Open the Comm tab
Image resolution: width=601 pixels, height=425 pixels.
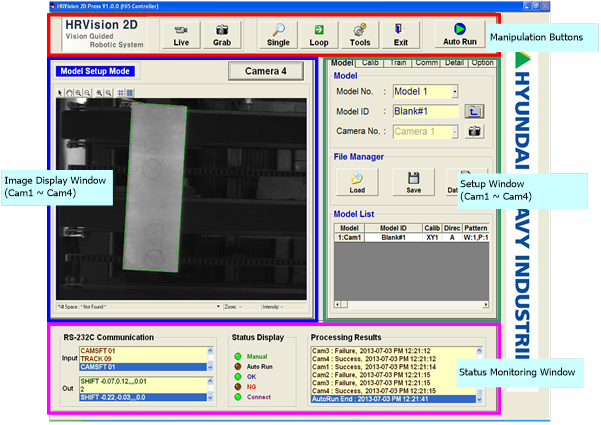click(x=427, y=63)
